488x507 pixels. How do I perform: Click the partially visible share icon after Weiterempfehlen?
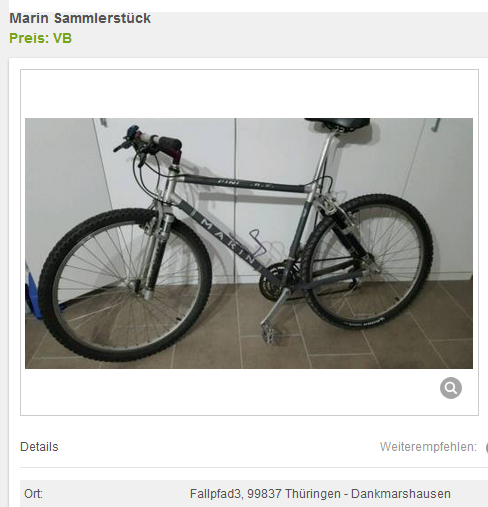pos(487,448)
